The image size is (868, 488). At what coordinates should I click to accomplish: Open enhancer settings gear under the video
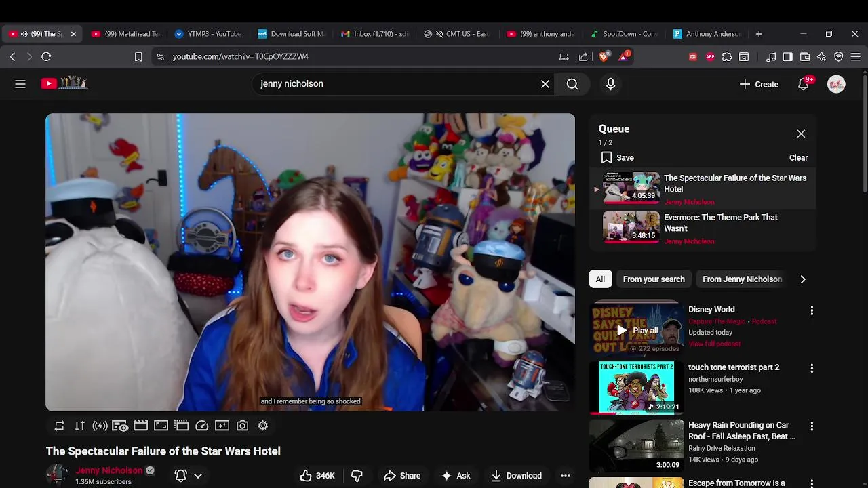coord(262,426)
